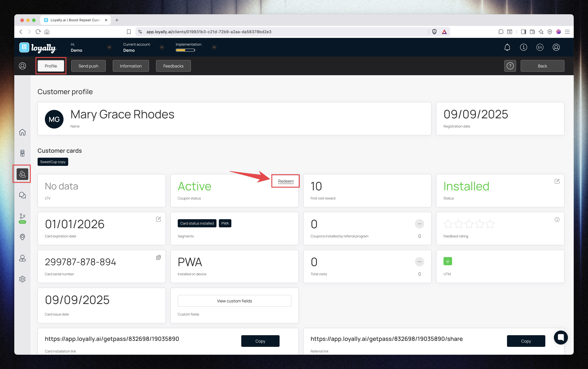Rate feedback with the fifth star
The height and width of the screenshot is (369, 588).
pos(490,224)
